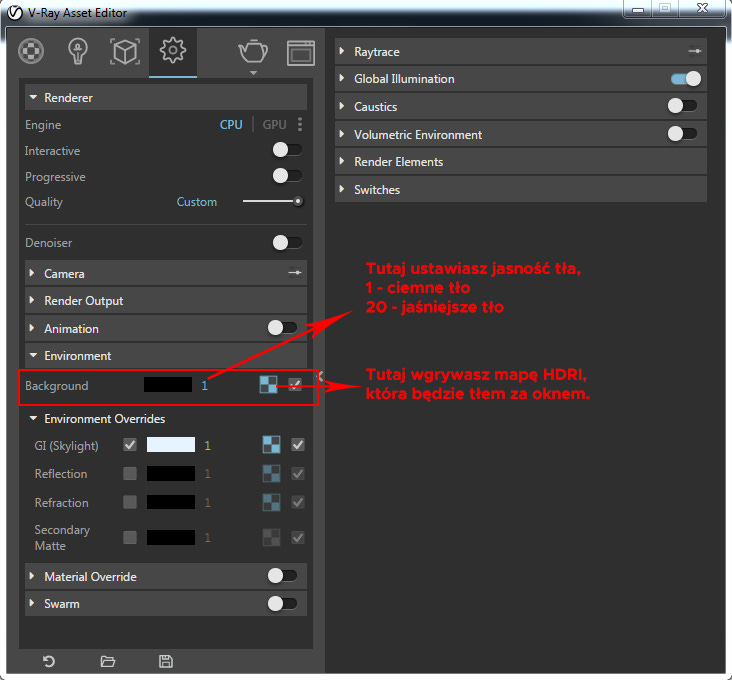
Task: Disable the Global Illumination toggle
Action: click(x=686, y=79)
